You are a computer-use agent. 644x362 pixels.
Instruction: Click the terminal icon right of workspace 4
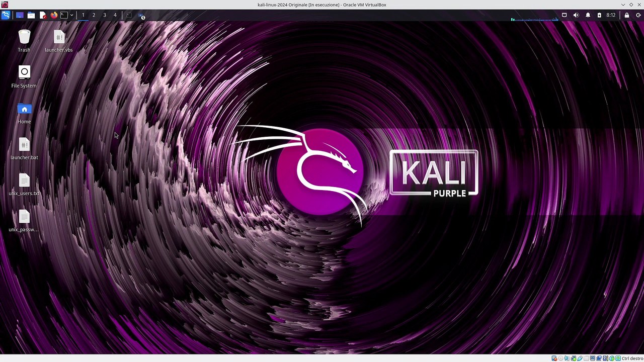[x=129, y=15]
